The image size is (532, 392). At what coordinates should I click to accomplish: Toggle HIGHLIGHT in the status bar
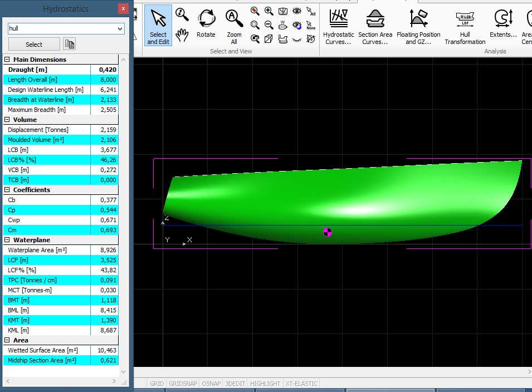[x=265, y=384]
